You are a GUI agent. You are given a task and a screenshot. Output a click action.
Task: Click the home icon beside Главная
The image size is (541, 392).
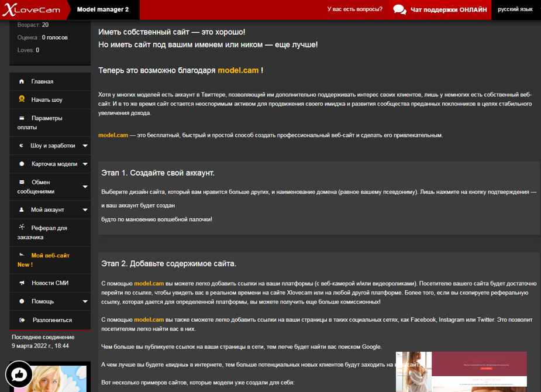(x=22, y=81)
